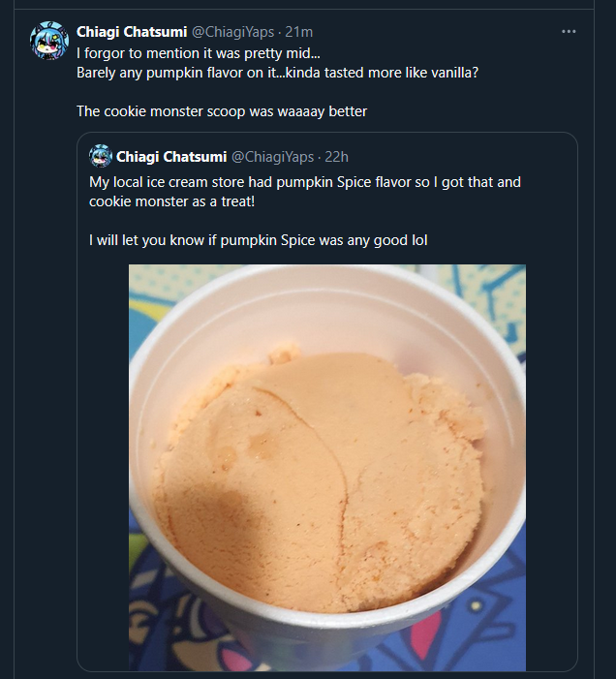Image resolution: width=616 pixels, height=679 pixels.
Task: Click the "cookie monster scoop was waaaay better" line
Action: coord(222,111)
